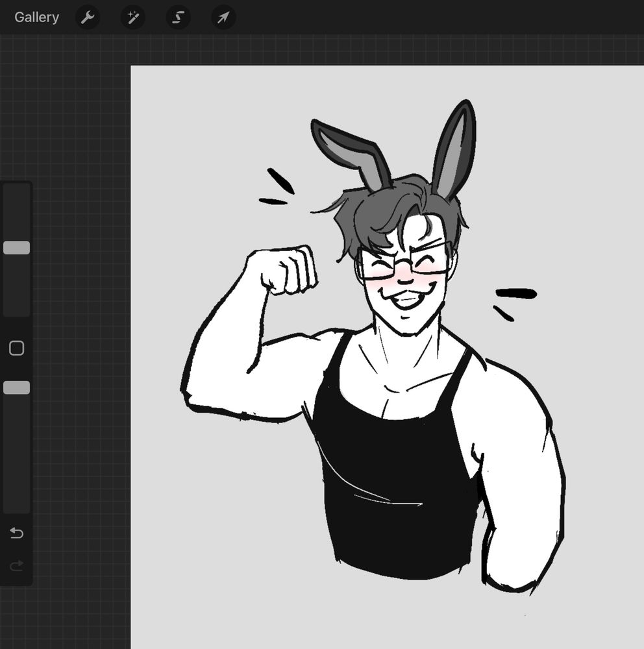Return to the Gallery
The image size is (644, 649).
pos(36,18)
